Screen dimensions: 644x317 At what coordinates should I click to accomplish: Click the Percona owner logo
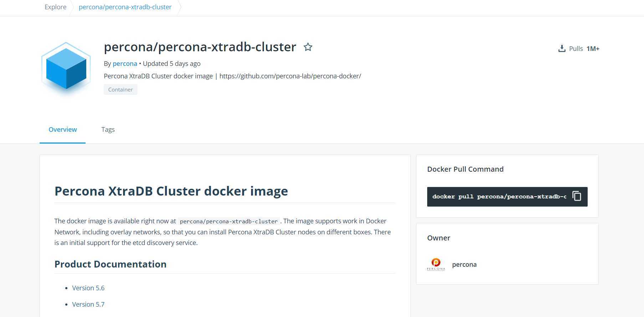pyautogui.click(x=436, y=265)
